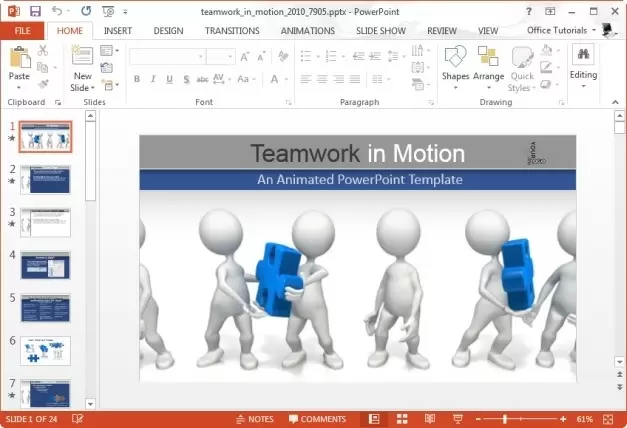Switch to the TRANSITIONS ribbon tab
Screen dimensions: 627x428
[232, 31]
